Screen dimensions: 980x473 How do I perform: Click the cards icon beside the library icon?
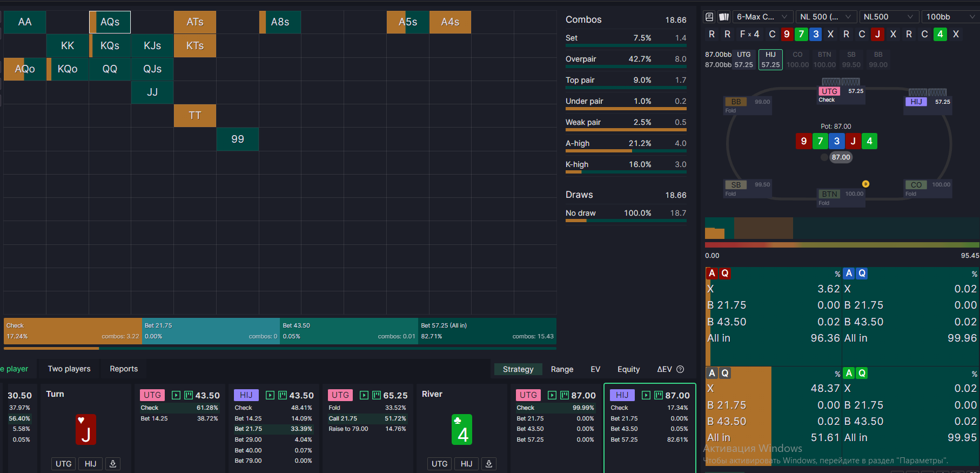724,17
